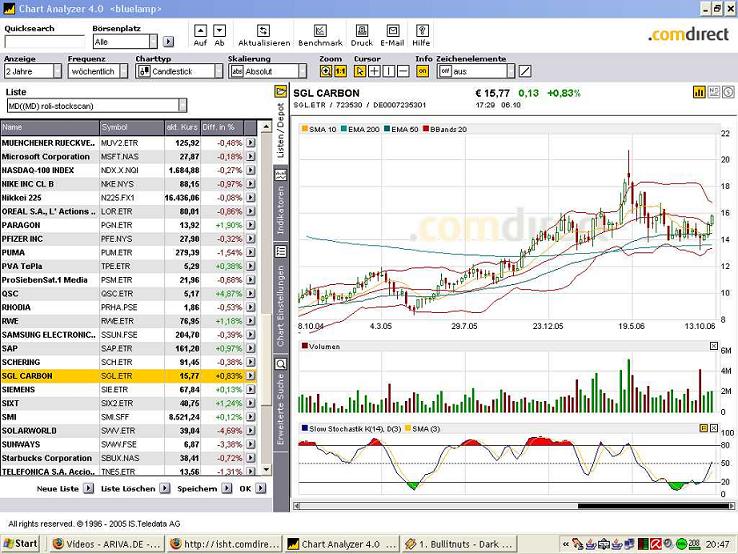This screenshot has height=554, width=738.
Task: Click the stock list vertical scrollbar track
Action: coord(266,298)
